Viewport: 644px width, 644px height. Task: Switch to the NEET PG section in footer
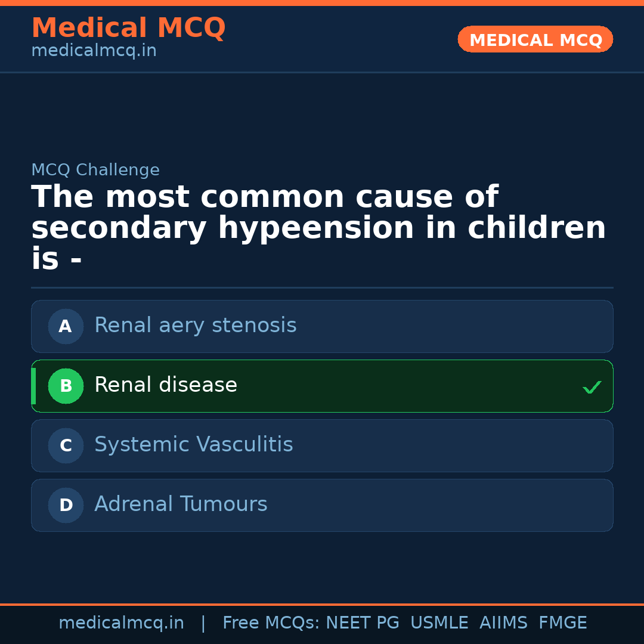point(362,623)
